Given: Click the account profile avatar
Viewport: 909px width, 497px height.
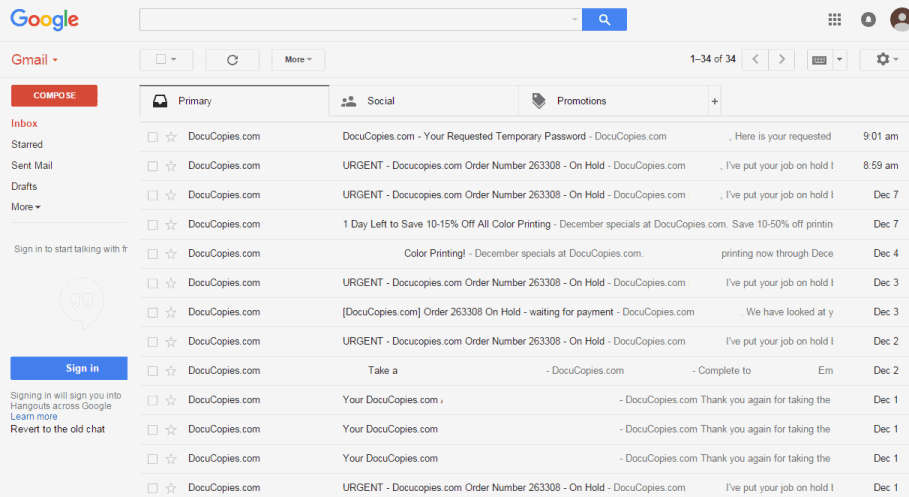Looking at the screenshot, I should 897,19.
